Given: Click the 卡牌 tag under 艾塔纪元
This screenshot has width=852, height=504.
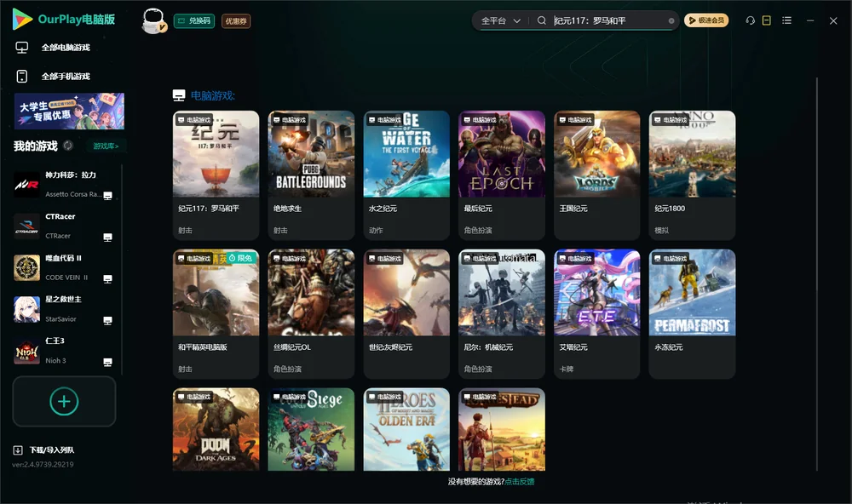Looking at the screenshot, I should (x=567, y=369).
